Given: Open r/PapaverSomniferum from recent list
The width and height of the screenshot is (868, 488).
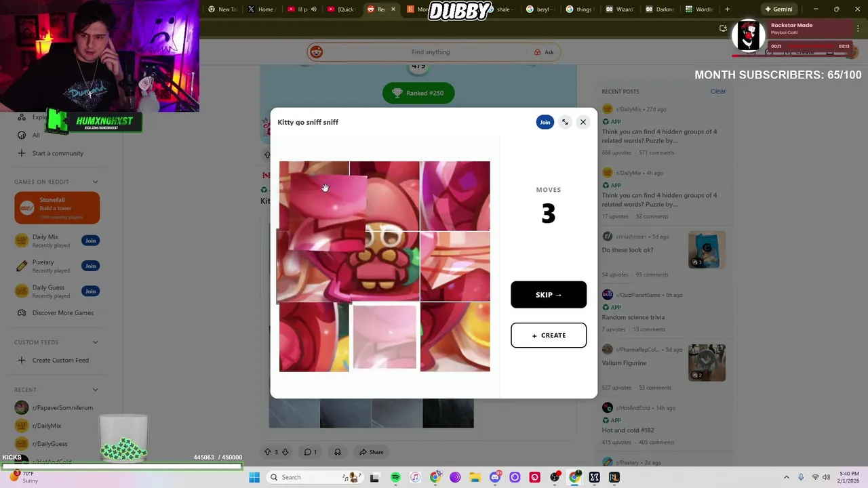Looking at the screenshot, I should click(62, 408).
